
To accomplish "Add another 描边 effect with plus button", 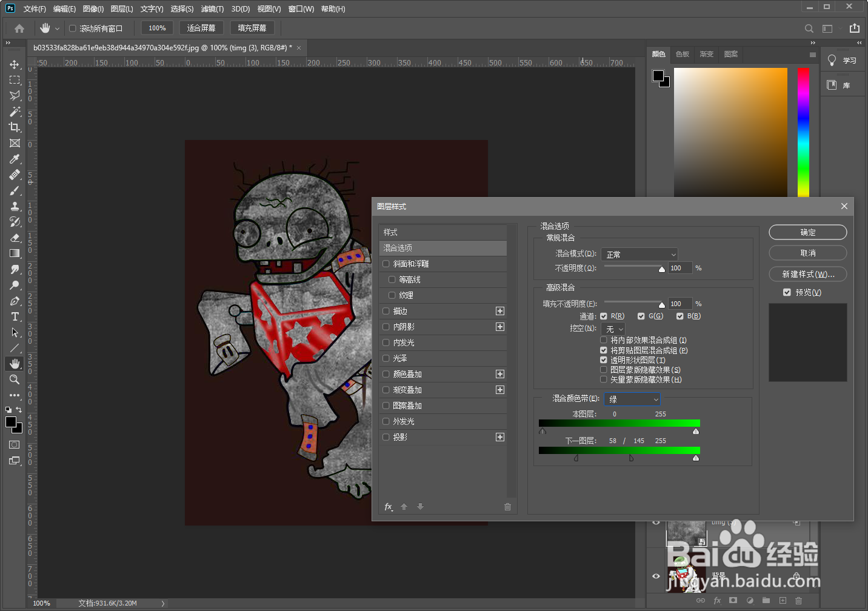I will coord(500,311).
